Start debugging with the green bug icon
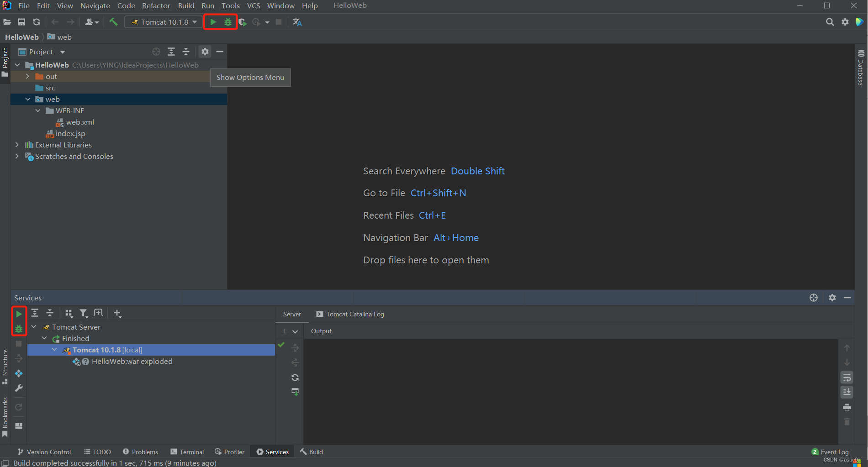Image resolution: width=868 pixels, height=467 pixels. pyautogui.click(x=228, y=22)
